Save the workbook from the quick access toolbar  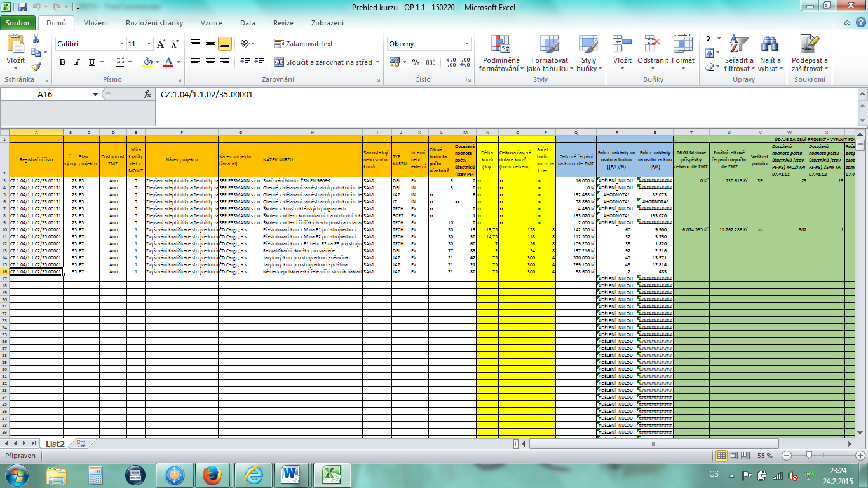click(x=23, y=8)
